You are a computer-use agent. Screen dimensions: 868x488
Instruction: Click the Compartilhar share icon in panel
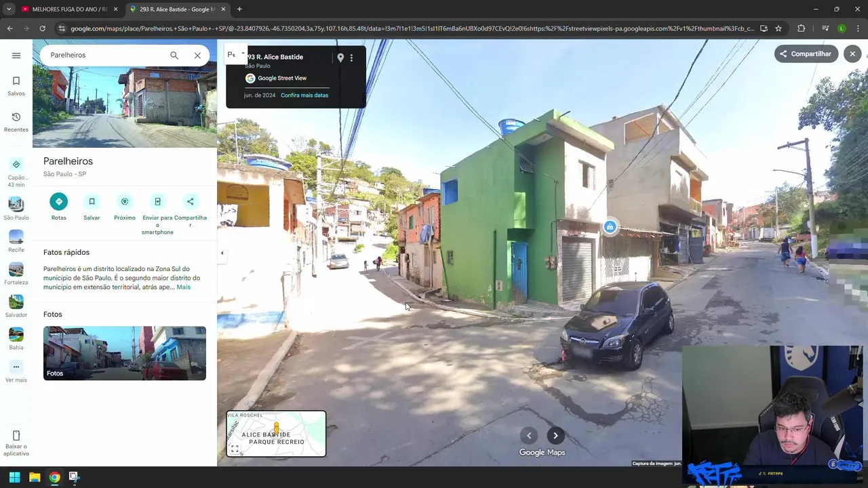[191, 201]
